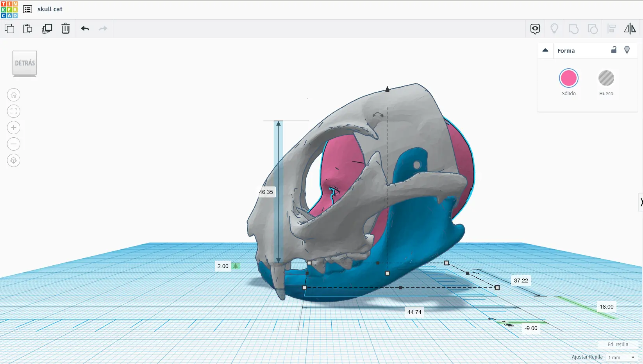Switch between perspective and orthographic view
This screenshot has height=364, width=643.
pos(14,160)
